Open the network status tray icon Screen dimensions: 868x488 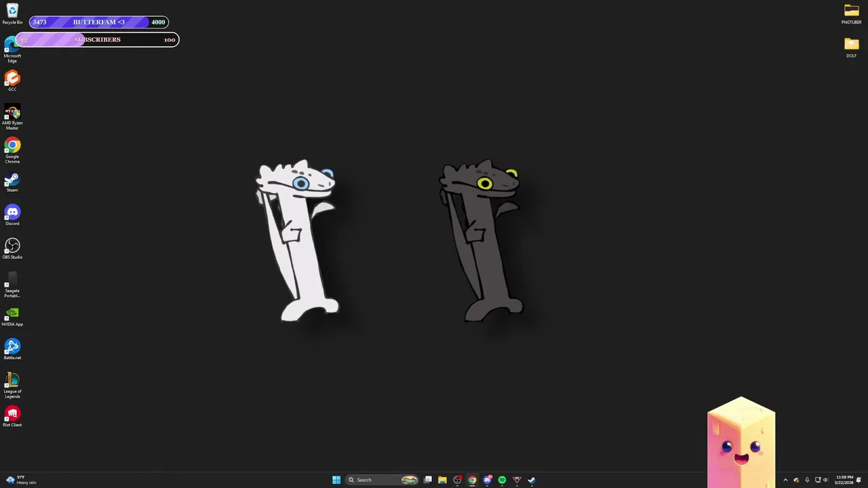click(x=818, y=480)
